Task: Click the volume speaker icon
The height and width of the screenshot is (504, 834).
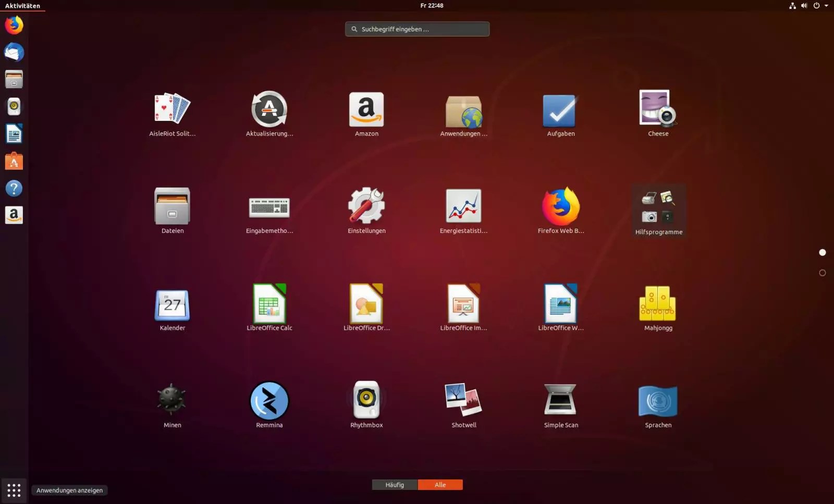Action: coord(804,6)
